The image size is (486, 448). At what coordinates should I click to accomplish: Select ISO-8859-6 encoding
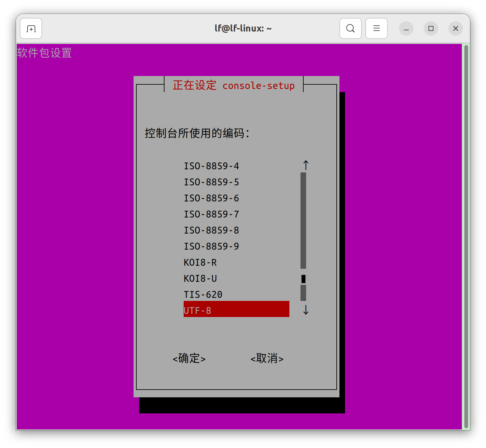coord(237,198)
